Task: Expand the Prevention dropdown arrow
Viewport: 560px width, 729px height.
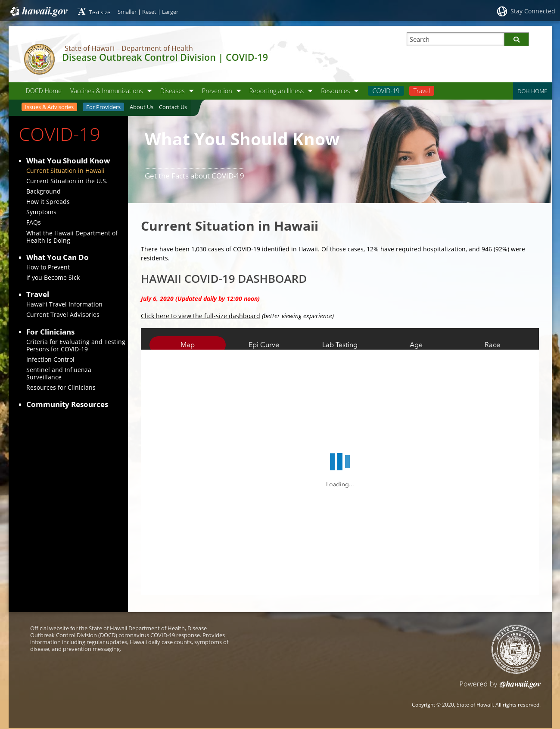Action: coord(239,91)
